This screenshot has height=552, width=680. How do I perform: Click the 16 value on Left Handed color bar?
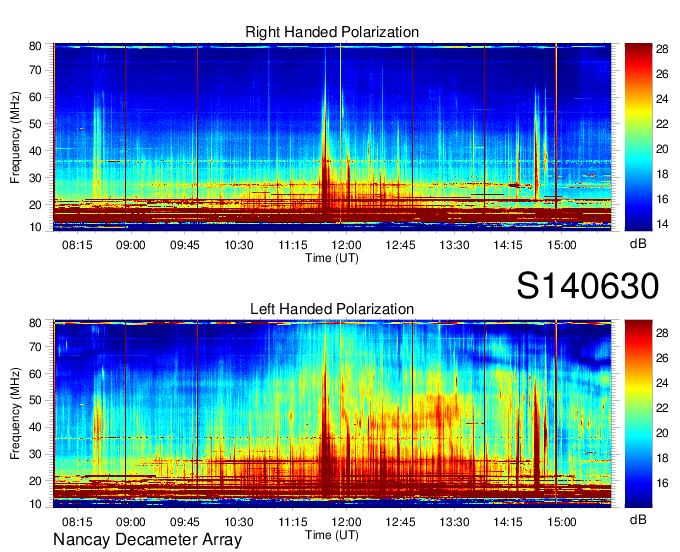662,483
